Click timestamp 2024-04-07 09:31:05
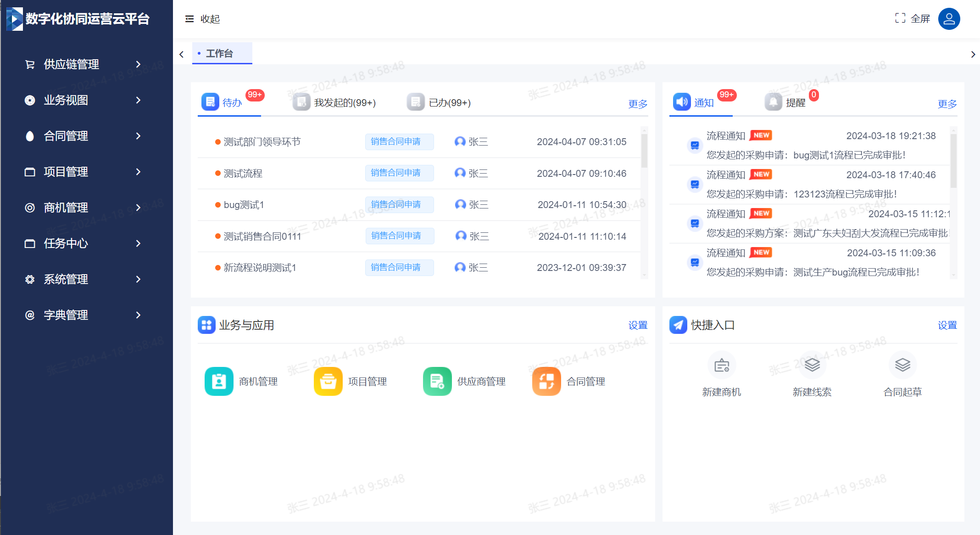 (x=581, y=142)
